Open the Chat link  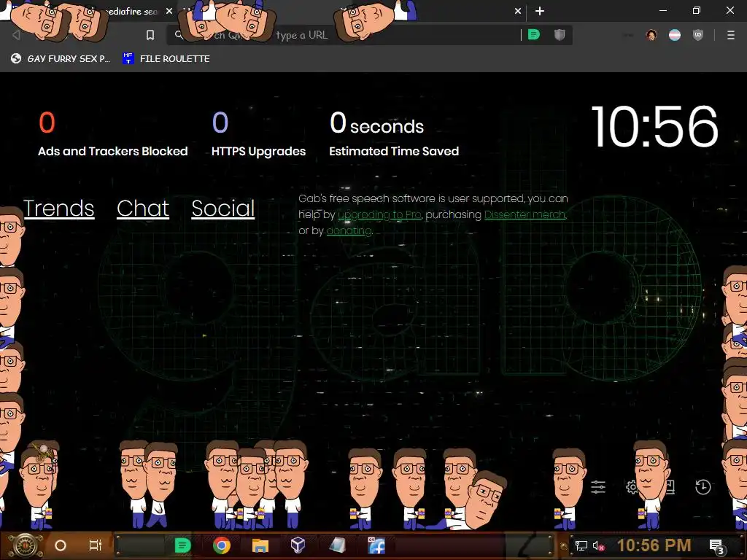point(143,208)
